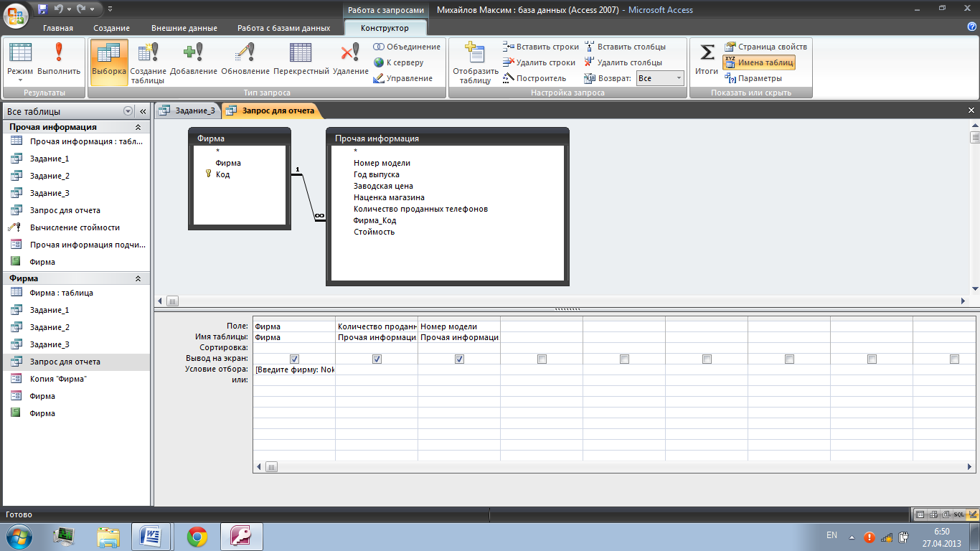Click Вставить столбцы
This screenshot has width=980, height=551.
pyautogui.click(x=626, y=47)
